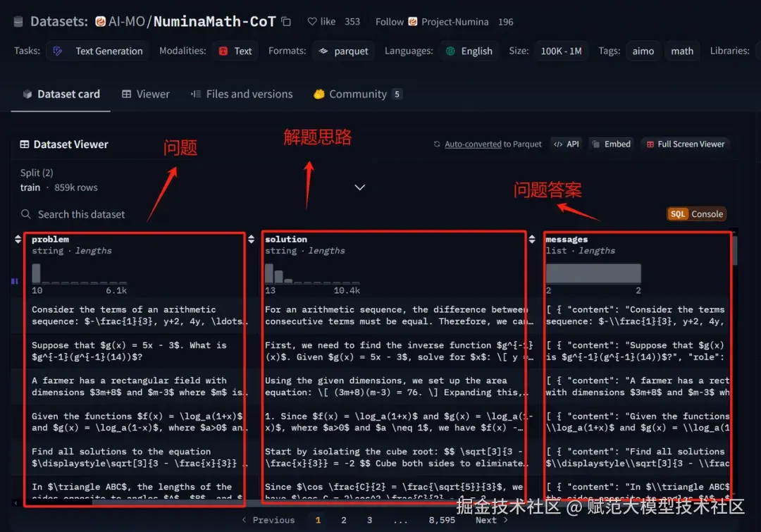Image resolution: width=761 pixels, height=532 pixels.
Task: Click the solution lengths histogram
Action: (x=312, y=274)
